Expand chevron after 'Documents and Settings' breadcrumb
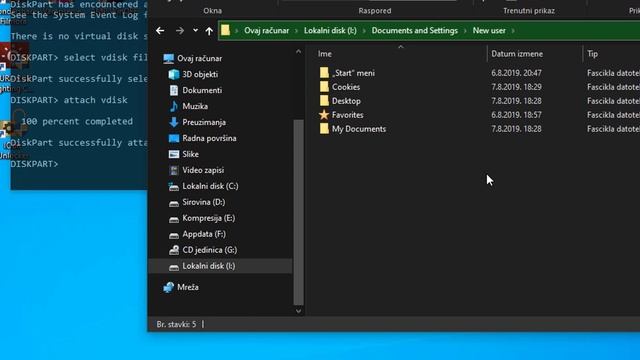The image size is (640, 360). coord(465,31)
